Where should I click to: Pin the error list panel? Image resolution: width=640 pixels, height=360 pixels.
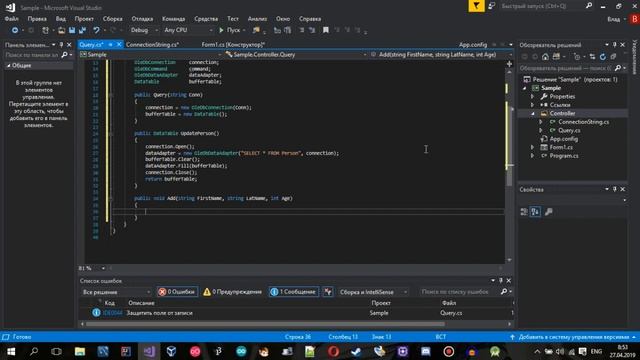coord(501,281)
